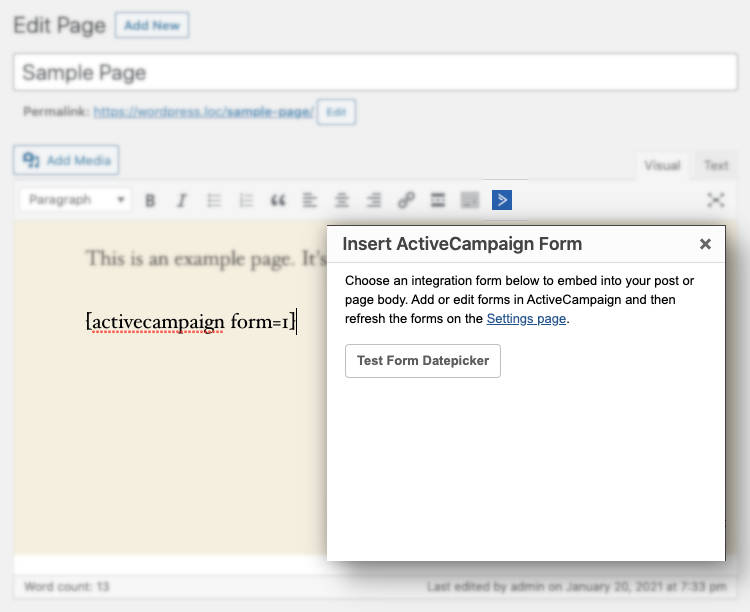Align text right
The height and width of the screenshot is (612, 750).
point(374,200)
